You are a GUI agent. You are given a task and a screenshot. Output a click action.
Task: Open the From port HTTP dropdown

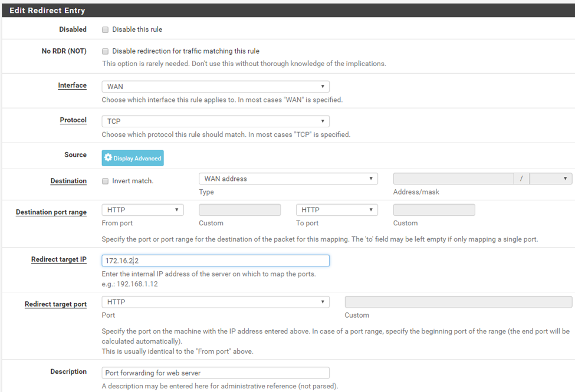click(x=143, y=210)
